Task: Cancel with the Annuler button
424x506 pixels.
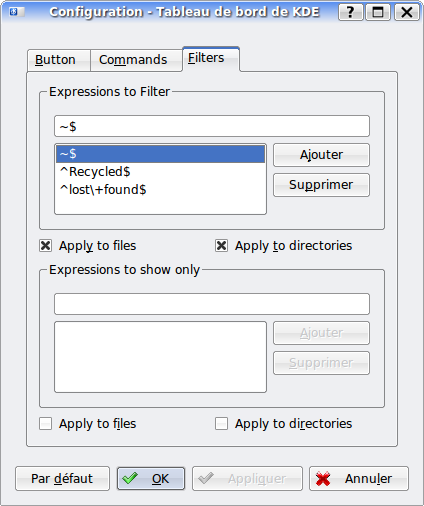Action: (x=359, y=479)
